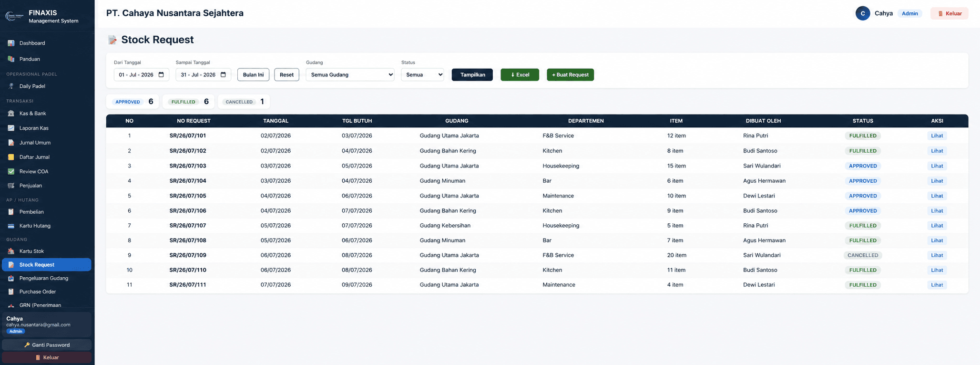Click Lihat for SR/26/07/111
Image resolution: width=980 pixels, height=365 pixels.
pyautogui.click(x=937, y=285)
